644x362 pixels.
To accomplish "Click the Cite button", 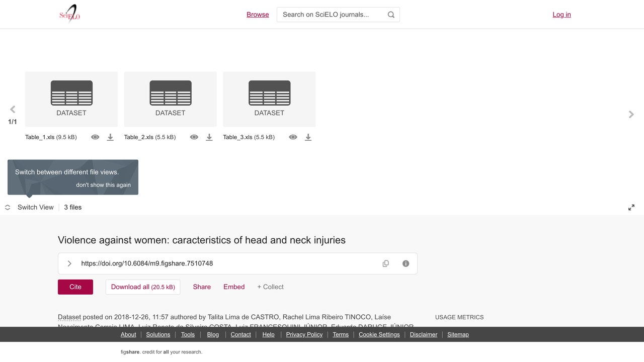I will (75, 287).
